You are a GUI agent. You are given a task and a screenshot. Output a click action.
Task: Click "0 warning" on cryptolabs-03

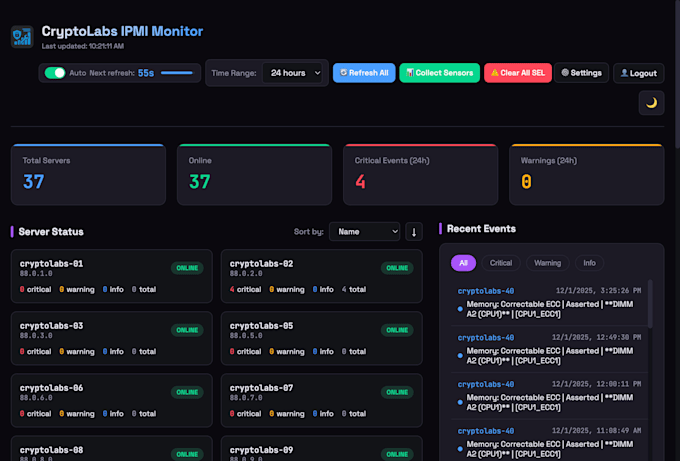(x=77, y=351)
